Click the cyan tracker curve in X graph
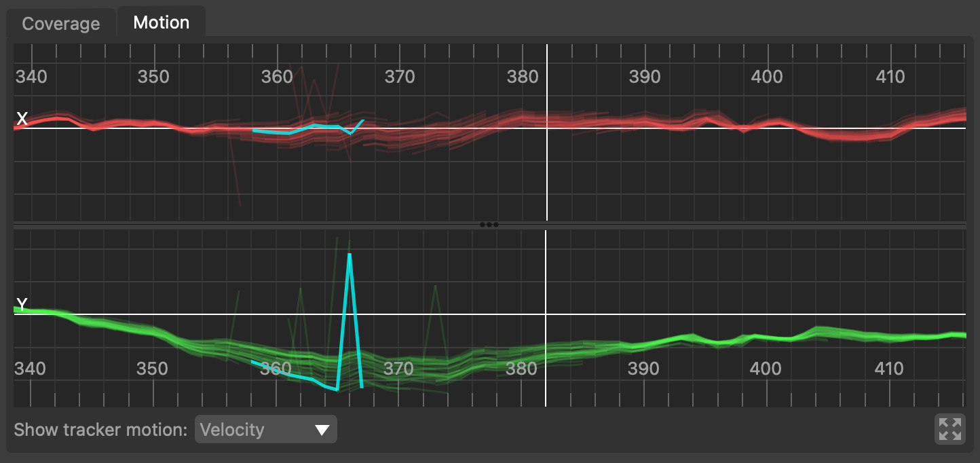980x463 pixels. click(x=309, y=128)
